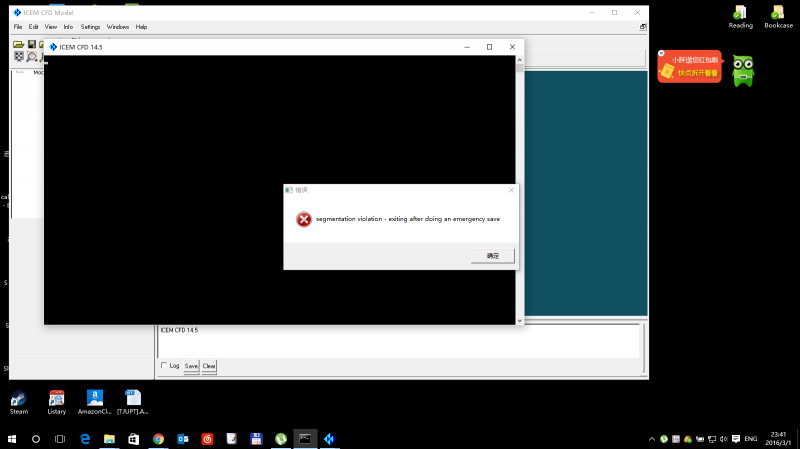Click the Save button in message panel
Screen dimensions: 800x449
tap(191, 366)
